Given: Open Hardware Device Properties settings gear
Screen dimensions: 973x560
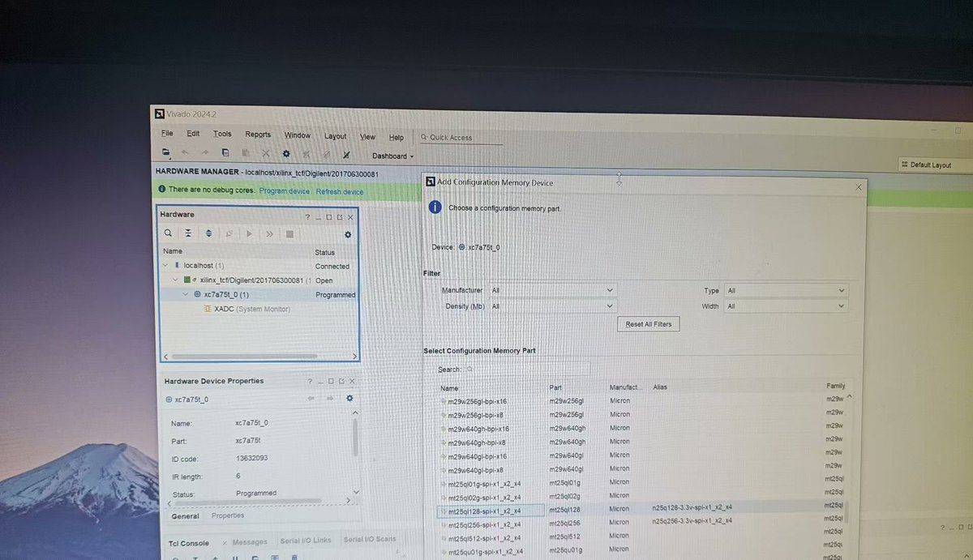Looking at the screenshot, I should click(x=350, y=399).
